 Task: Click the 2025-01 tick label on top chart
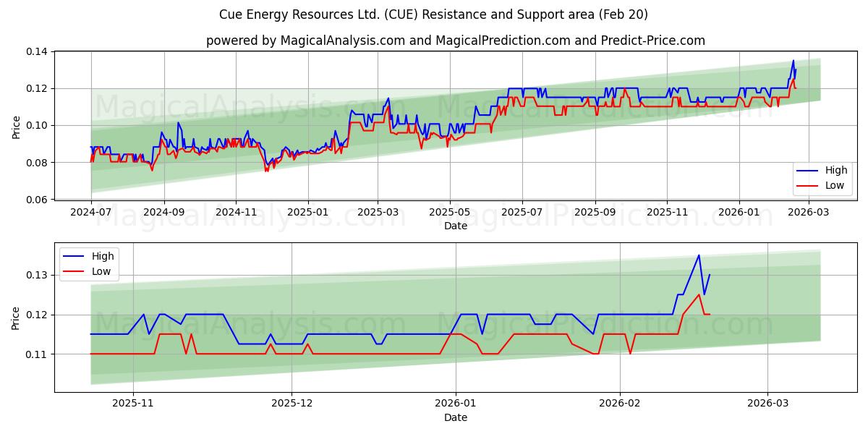coord(308,213)
